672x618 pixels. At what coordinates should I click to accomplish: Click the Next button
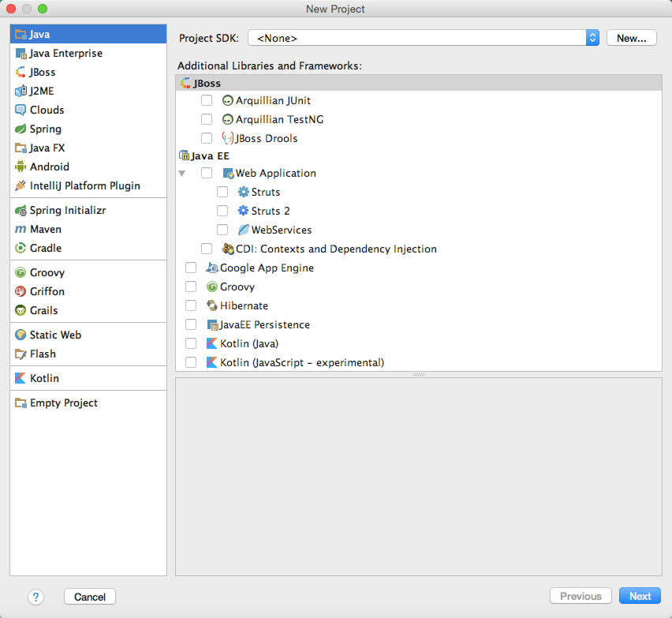[640, 596]
